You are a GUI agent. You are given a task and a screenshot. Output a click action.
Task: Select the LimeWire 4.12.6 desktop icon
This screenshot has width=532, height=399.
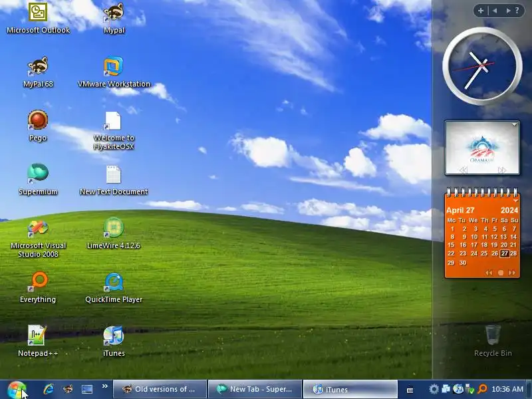tap(114, 233)
